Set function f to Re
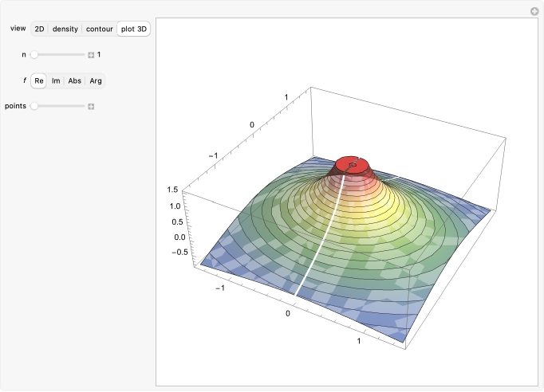 tap(38, 80)
